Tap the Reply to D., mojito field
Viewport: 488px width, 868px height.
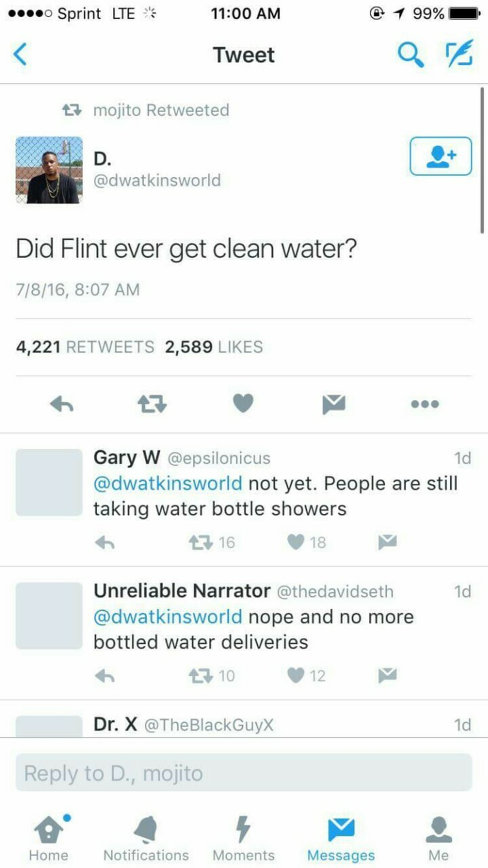tap(244, 773)
